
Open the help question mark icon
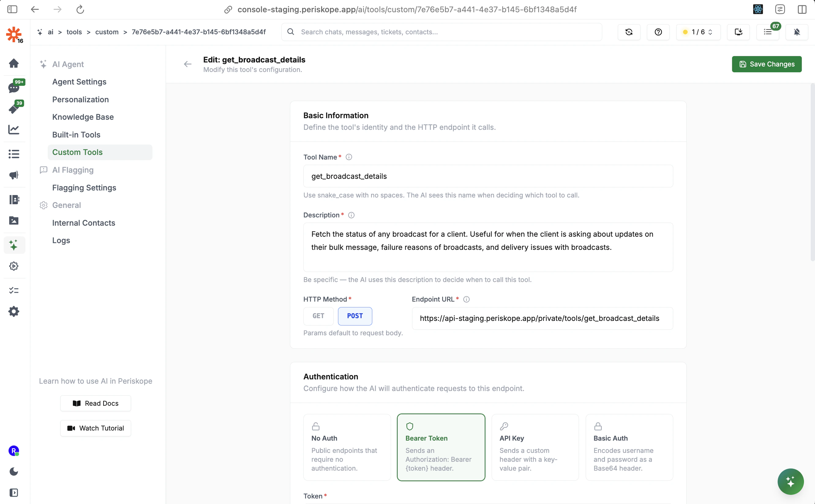(x=658, y=32)
